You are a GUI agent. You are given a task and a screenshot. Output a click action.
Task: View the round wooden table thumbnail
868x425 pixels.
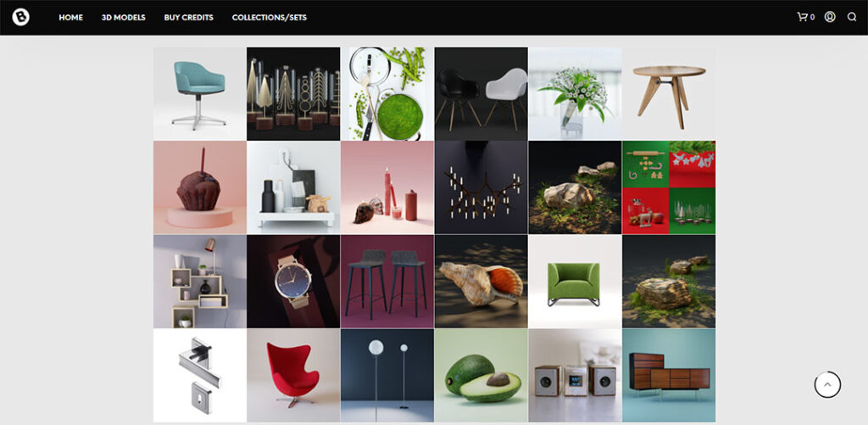669,93
